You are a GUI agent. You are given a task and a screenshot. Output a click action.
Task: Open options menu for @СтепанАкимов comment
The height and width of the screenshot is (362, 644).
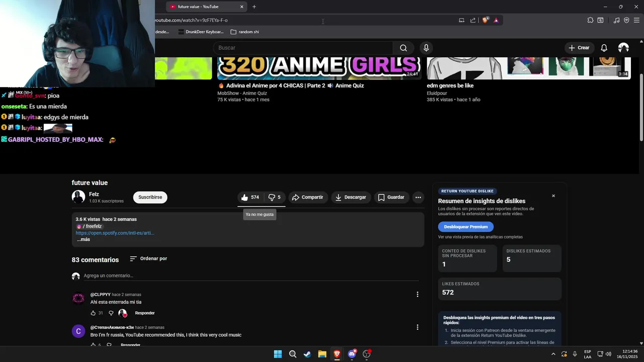click(x=417, y=327)
